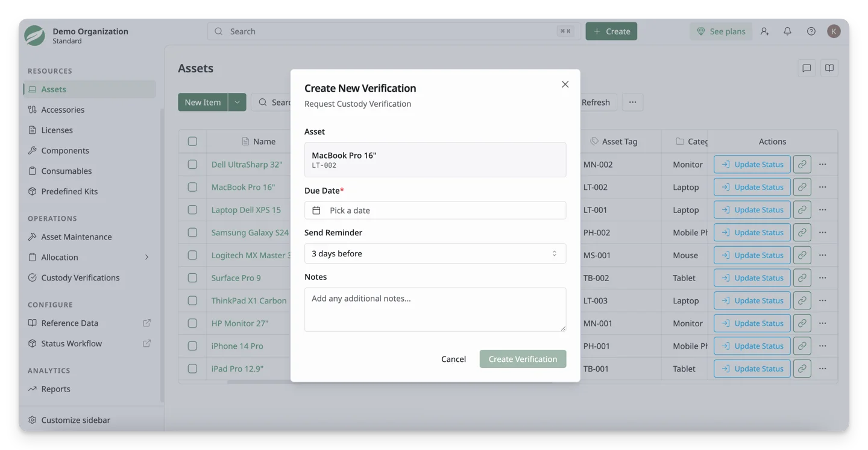Image resolution: width=868 pixels, height=450 pixels.
Task: Open more actions for the LT-001 row
Action: point(823,210)
